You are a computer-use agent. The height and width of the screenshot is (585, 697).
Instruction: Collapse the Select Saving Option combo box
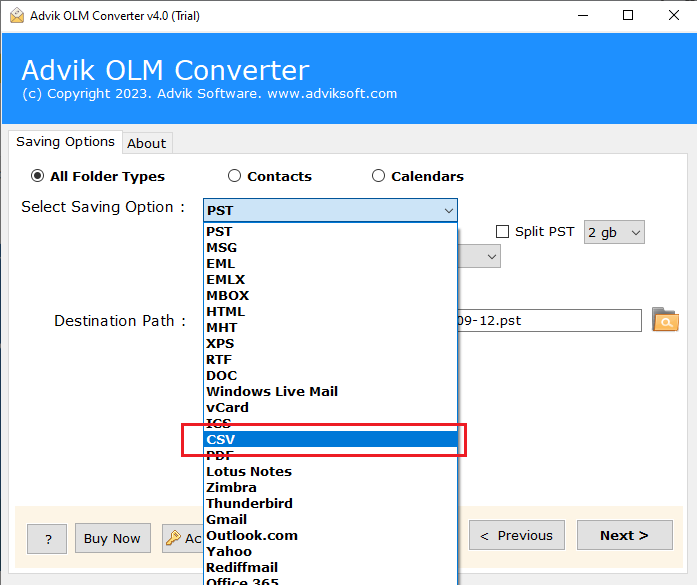point(330,210)
